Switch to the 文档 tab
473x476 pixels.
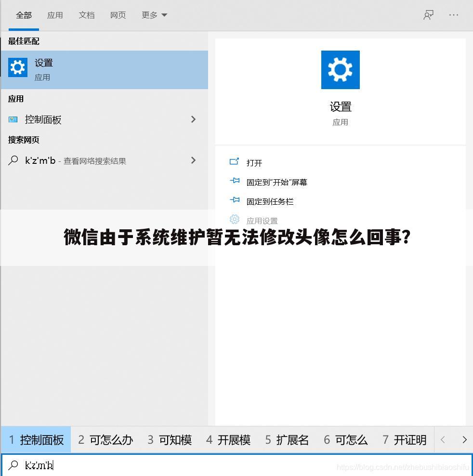[x=87, y=15]
